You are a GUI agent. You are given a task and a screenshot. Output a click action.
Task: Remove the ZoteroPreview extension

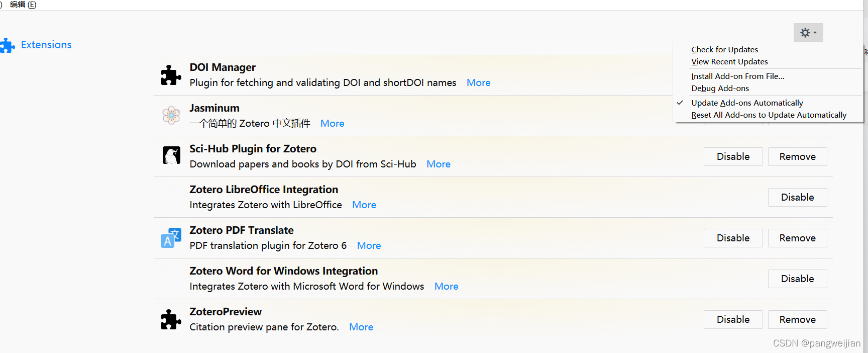[x=797, y=319]
